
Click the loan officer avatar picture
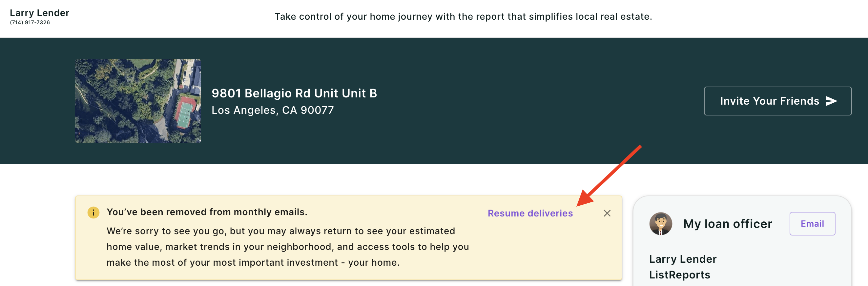tap(660, 224)
